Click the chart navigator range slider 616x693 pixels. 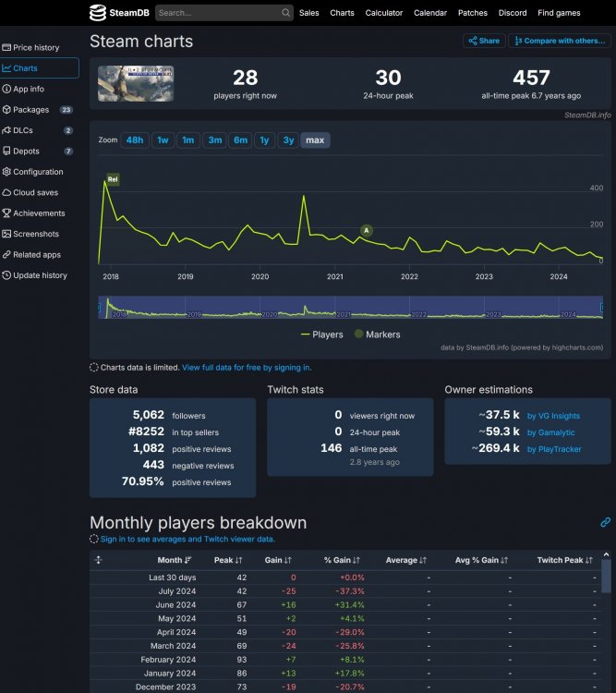[351, 309]
